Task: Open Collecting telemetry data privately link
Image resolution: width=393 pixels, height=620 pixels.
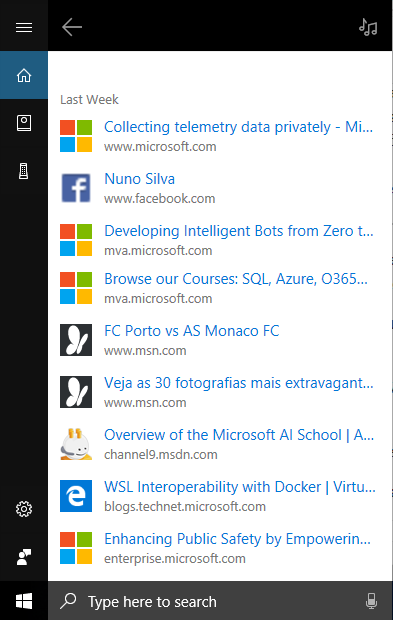Action: pyautogui.click(x=238, y=127)
